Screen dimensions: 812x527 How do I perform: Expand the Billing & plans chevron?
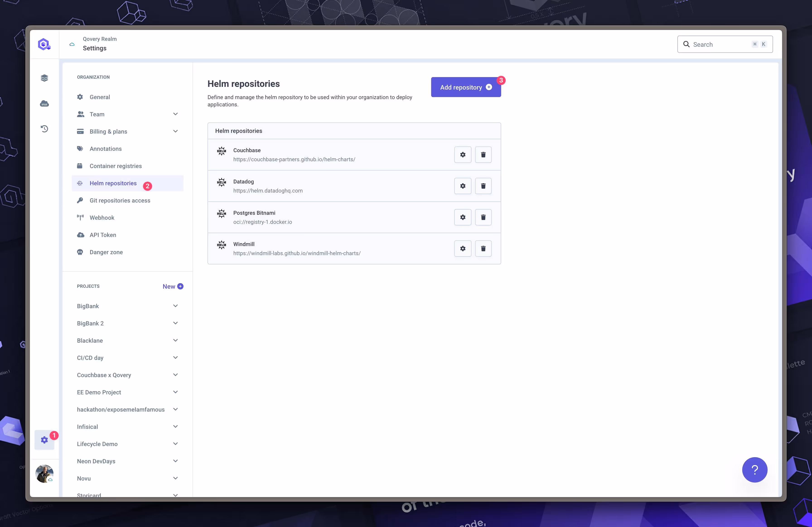[175, 132]
